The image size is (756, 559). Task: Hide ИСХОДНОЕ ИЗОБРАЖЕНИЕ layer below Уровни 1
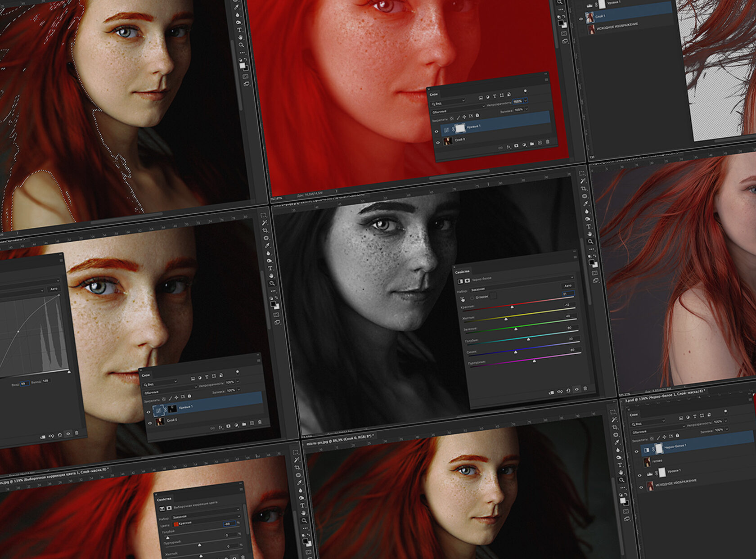click(x=642, y=487)
